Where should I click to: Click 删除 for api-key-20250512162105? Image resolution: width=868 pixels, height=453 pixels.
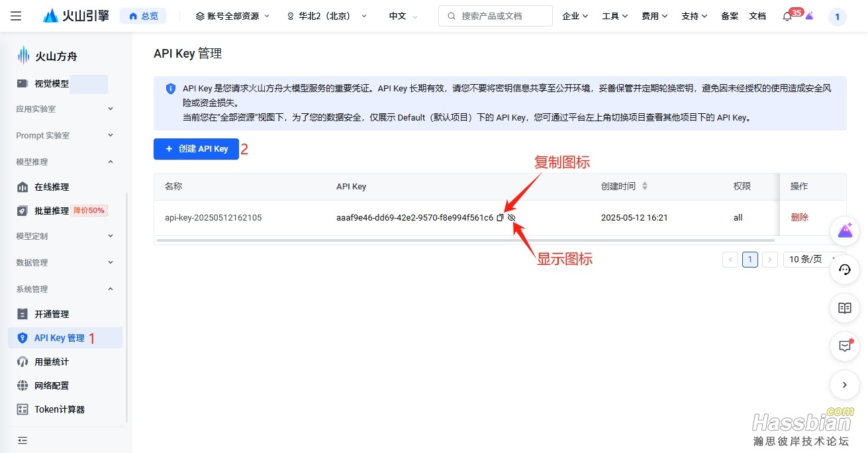(x=799, y=217)
